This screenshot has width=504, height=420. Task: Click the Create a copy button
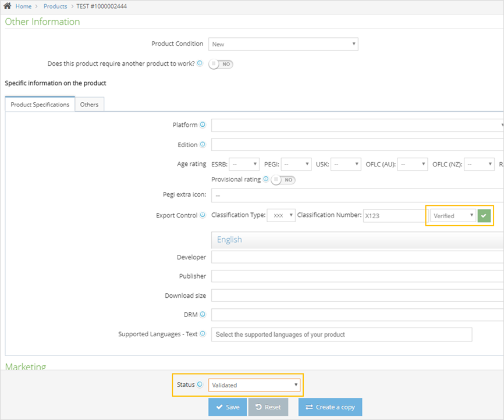pyautogui.click(x=330, y=407)
